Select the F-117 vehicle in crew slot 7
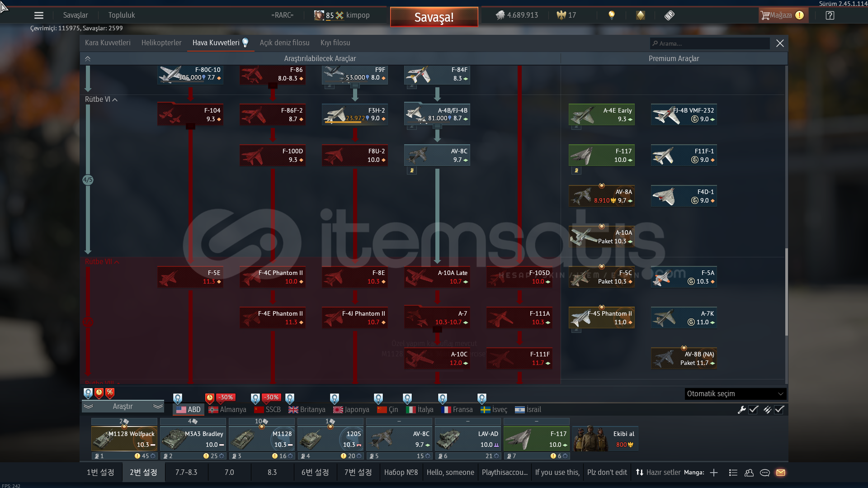 [537, 439]
